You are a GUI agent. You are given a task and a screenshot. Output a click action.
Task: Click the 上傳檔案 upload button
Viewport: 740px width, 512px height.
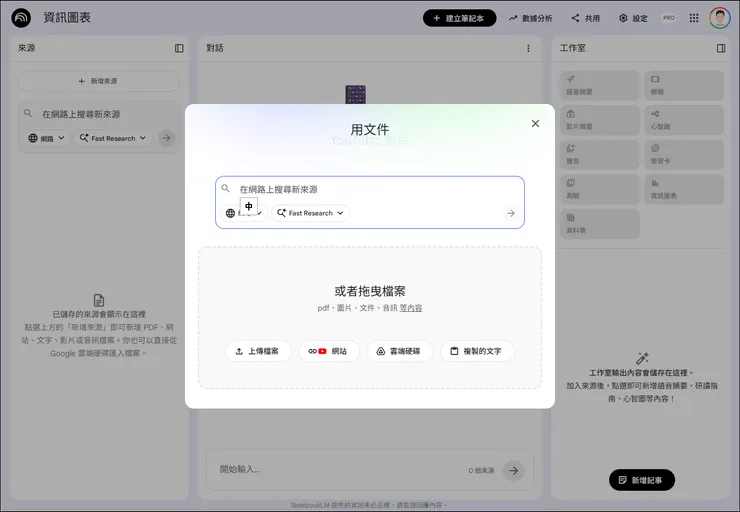pyautogui.click(x=258, y=351)
